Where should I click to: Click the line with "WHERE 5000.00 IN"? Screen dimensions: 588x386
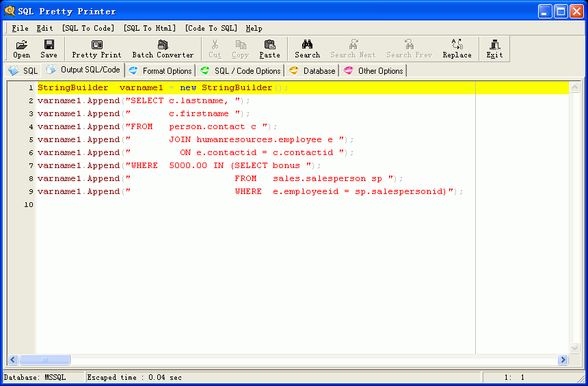[179, 165]
